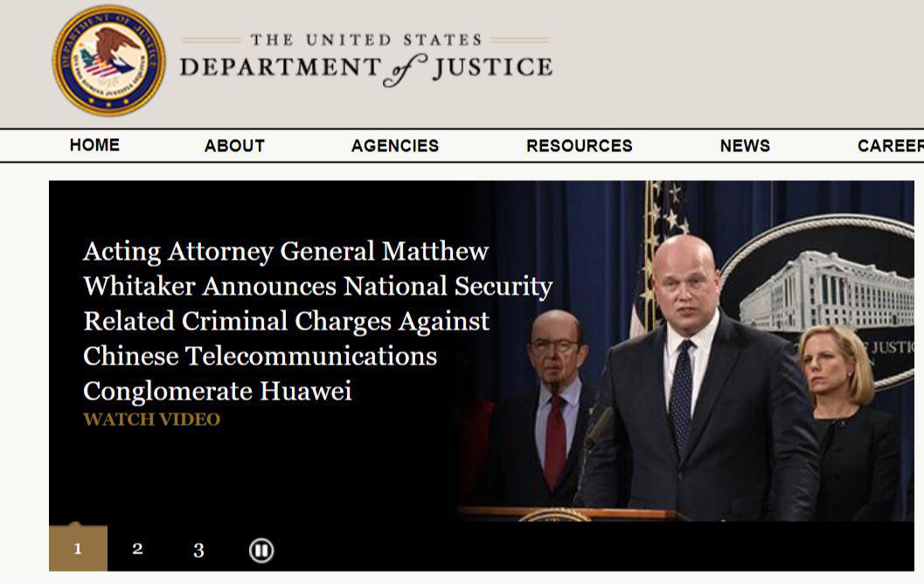Click the Department of Justice wordmark

point(366,60)
